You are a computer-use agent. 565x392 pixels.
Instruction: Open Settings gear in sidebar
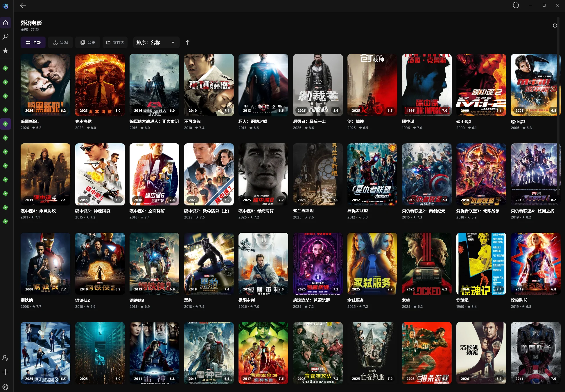[x=6, y=387]
